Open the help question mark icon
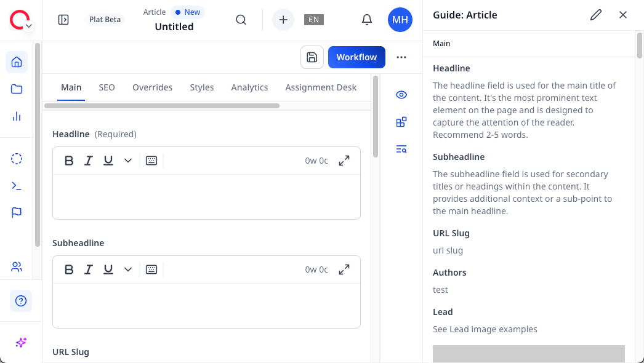This screenshot has width=644, height=363. tap(20, 301)
